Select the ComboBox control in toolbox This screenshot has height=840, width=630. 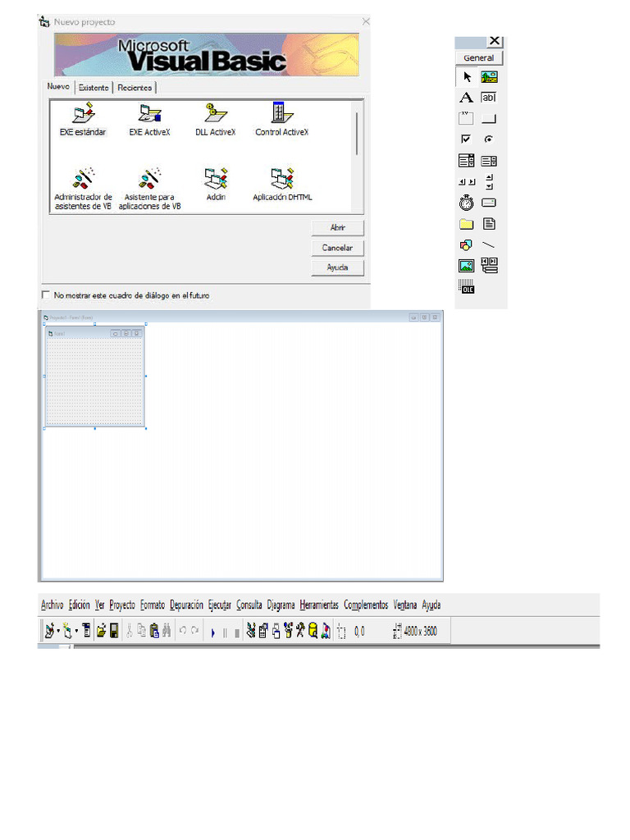(466, 160)
